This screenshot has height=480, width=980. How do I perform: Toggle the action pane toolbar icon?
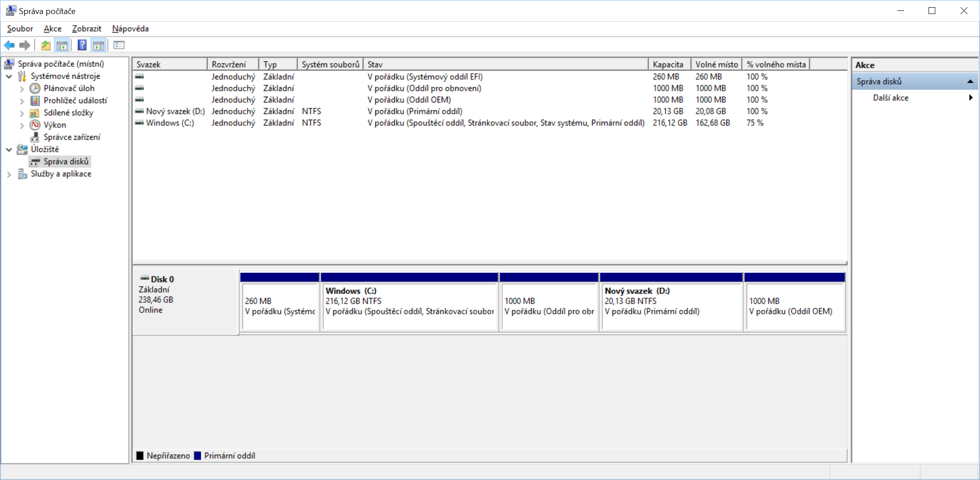(x=98, y=45)
